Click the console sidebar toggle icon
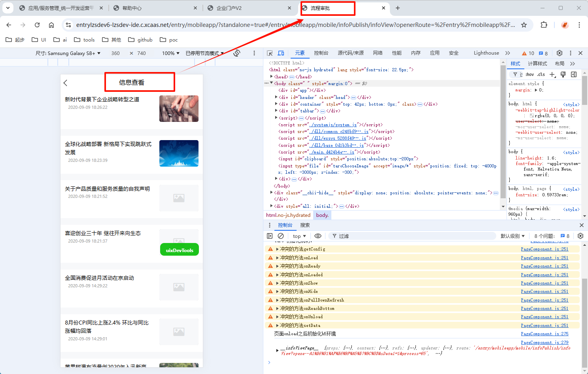Viewport: 588px width, 374px height. click(x=270, y=236)
